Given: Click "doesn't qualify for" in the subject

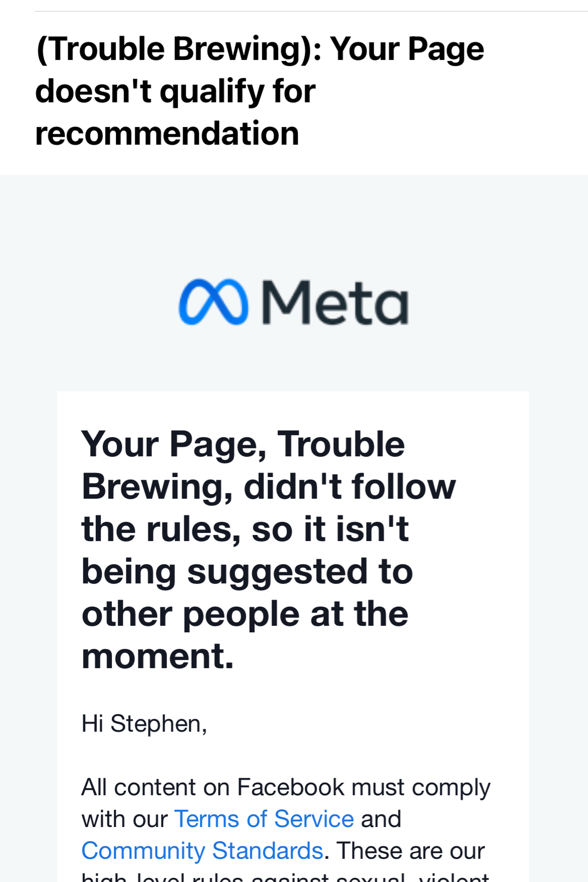Looking at the screenshot, I should pos(175,91).
